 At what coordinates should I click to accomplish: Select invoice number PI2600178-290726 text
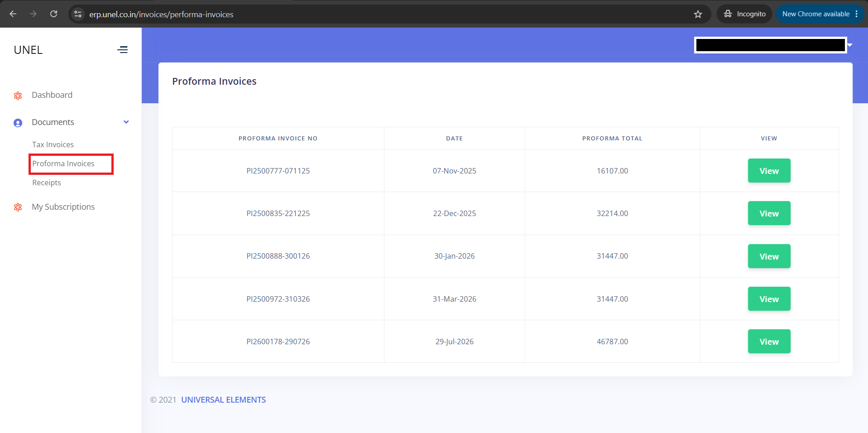click(x=278, y=342)
